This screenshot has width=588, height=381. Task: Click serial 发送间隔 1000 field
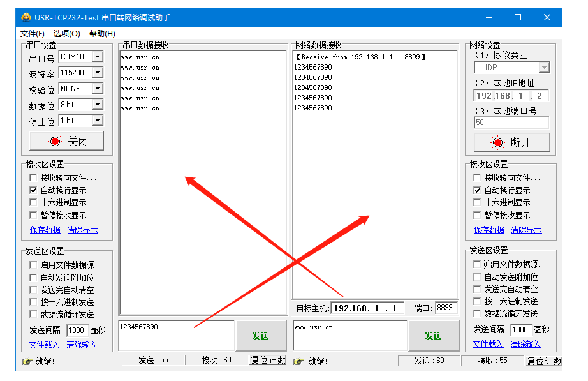pos(77,331)
